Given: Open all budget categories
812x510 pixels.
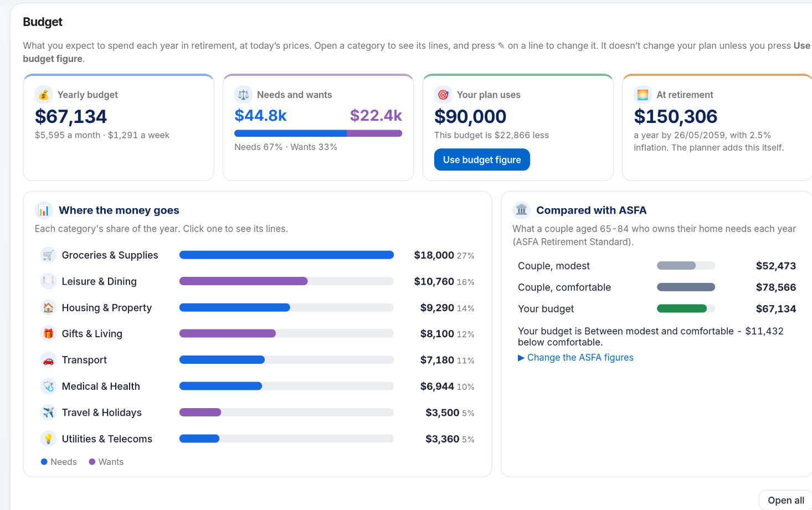Looking at the screenshot, I should 786,500.
